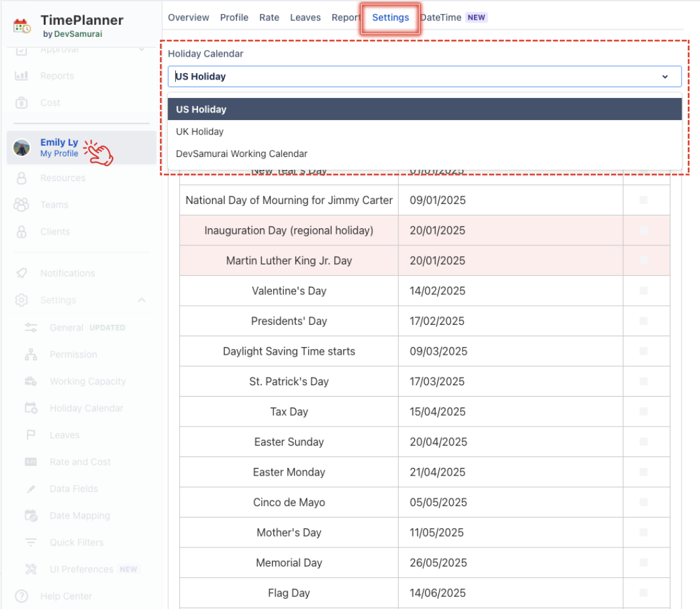This screenshot has height=609, width=700.
Task: Open the DateTime tab
Action: tap(441, 18)
